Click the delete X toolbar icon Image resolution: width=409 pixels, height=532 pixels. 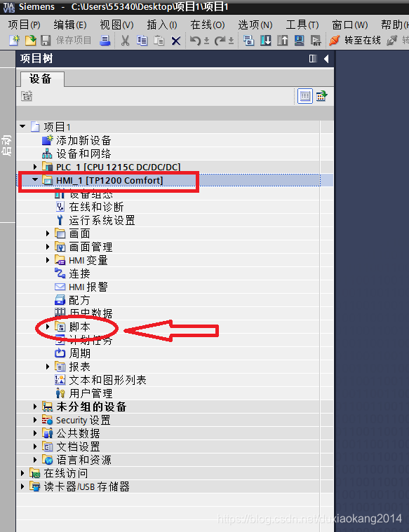pyautogui.click(x=175, y=41)
